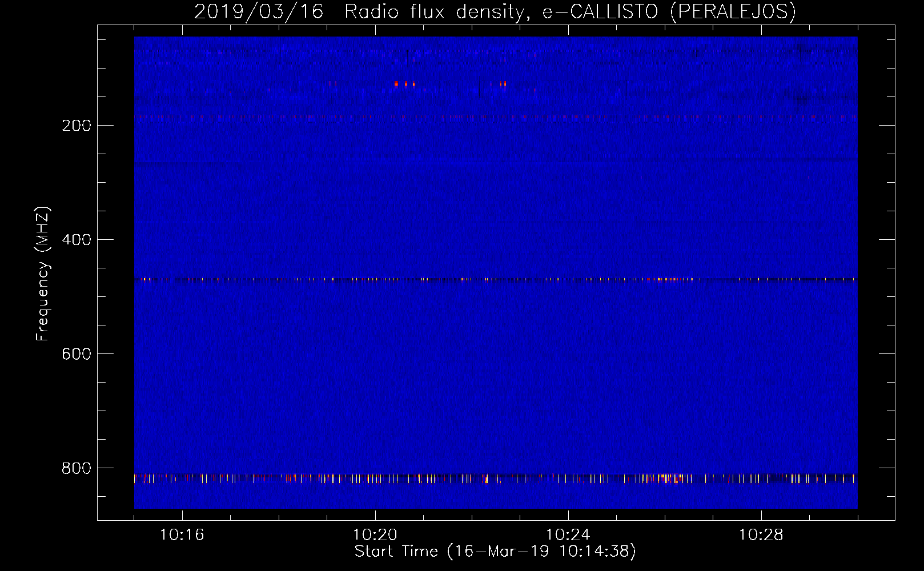Image resolution: width=924 pixels, height=571 pixels.
Task: Click the 'Frequency (MHZ)' axis label
Action: [43, 274]
